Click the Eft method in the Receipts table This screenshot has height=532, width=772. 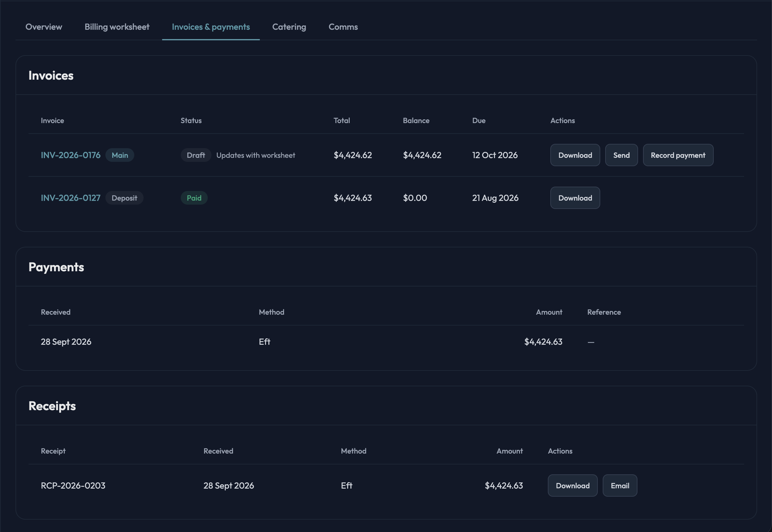click(347, 485)
